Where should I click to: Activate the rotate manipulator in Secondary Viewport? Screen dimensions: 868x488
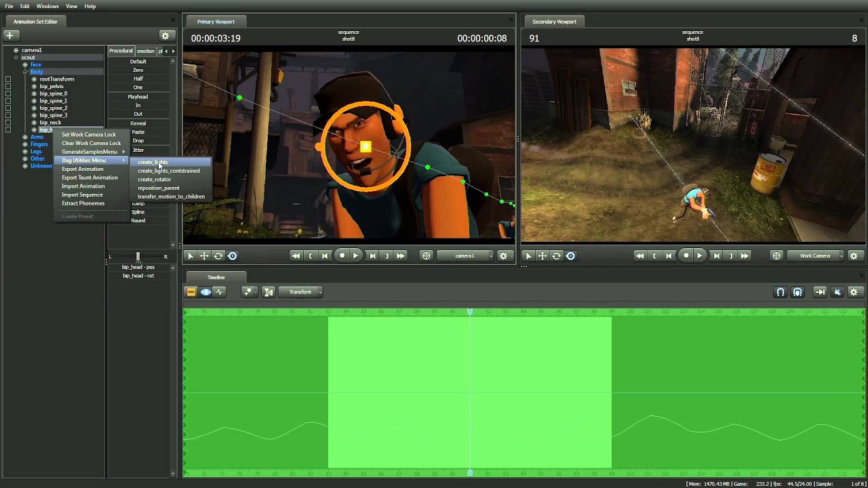pos(557,256)
